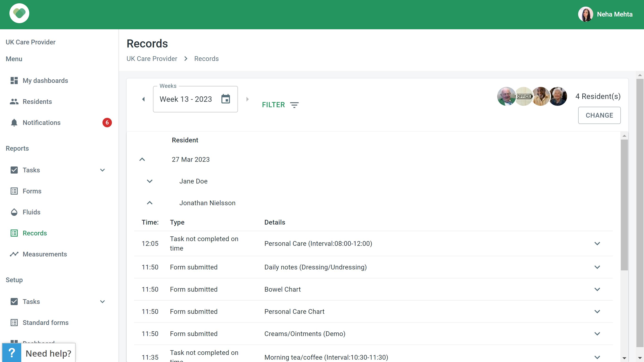Click the CHANGE residents button
Image resolution: width=644 pixels, height=362 pixels.
click(599, 115)
